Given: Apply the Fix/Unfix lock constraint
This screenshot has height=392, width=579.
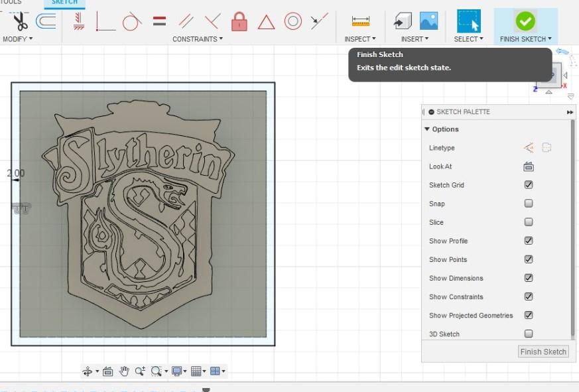Looking at the screenshot, I should tap(239, 21).
